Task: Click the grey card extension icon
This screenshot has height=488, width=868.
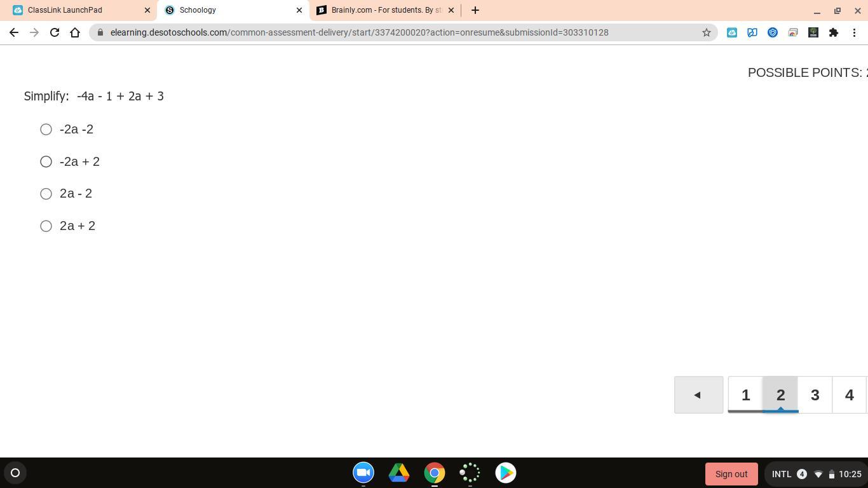Action: pyautogui.click(x=793, y=32)
